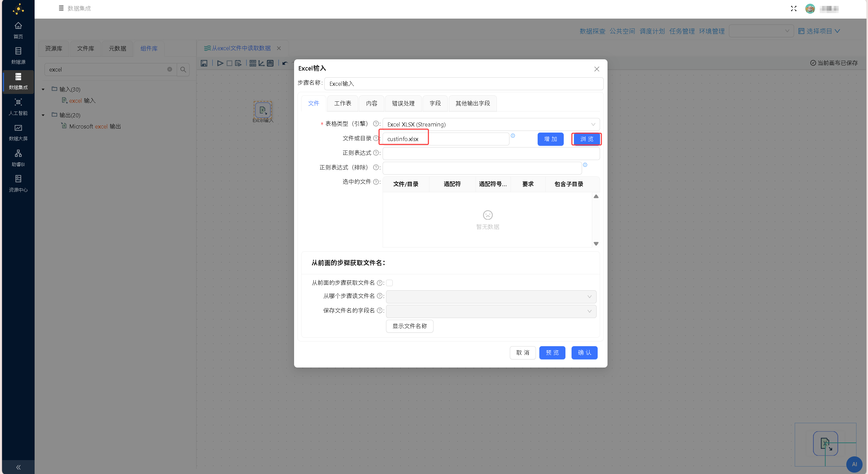This screenshot has width=868, height=474.
Task: Click the axis chart toolbar icon
Action: pyautogui.click(x=262, y=63)
